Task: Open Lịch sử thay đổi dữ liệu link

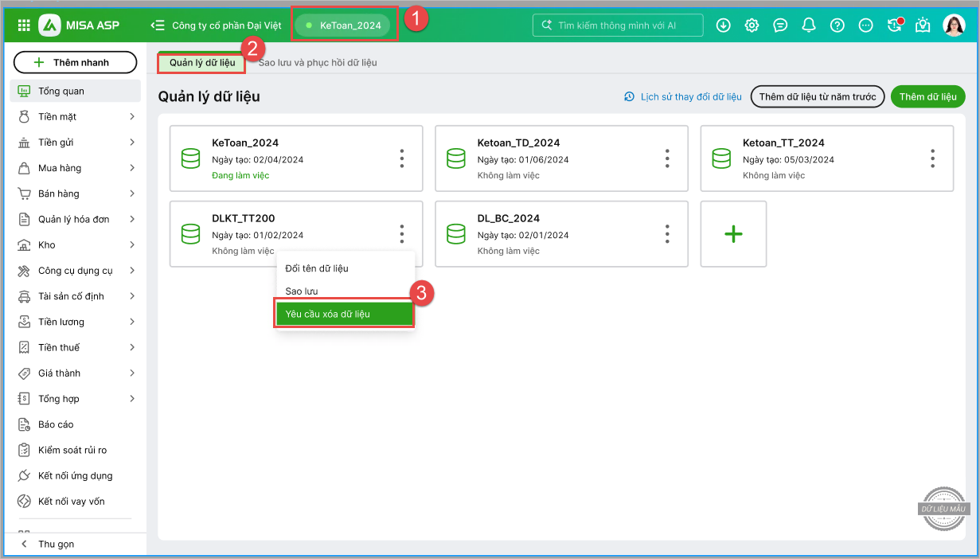Action: [682, 97]
